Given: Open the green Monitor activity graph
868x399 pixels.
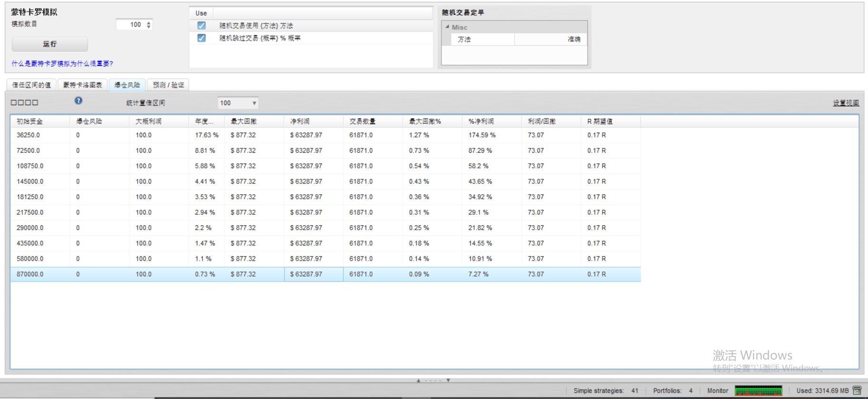Looking at the screenshot, I should coord(758,391).
